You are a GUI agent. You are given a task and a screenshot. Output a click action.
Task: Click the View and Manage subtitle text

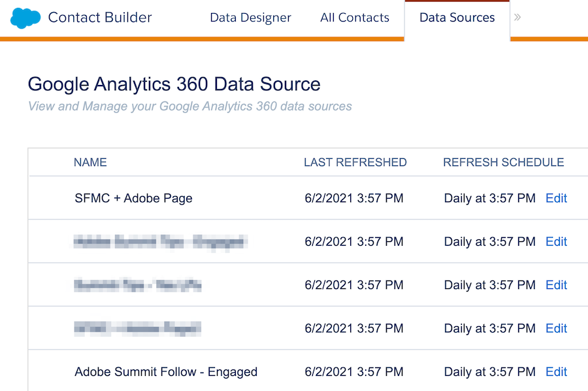pos(190,106)
